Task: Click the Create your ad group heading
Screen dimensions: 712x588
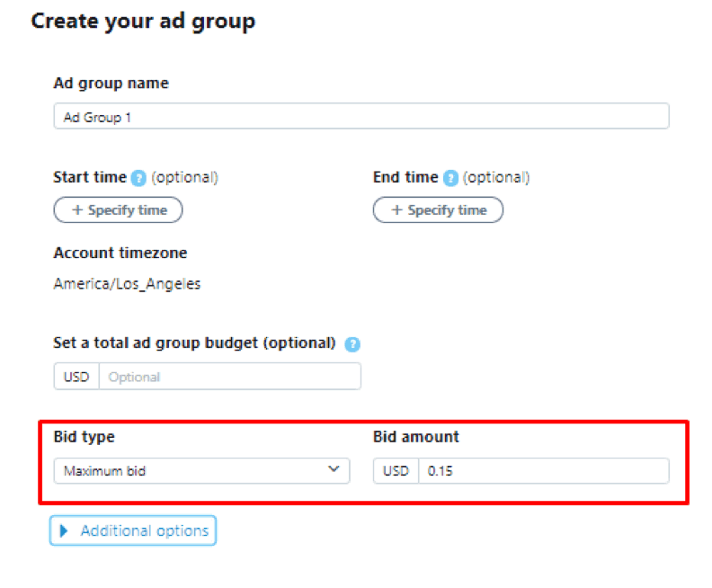Action: pos(143,22)
